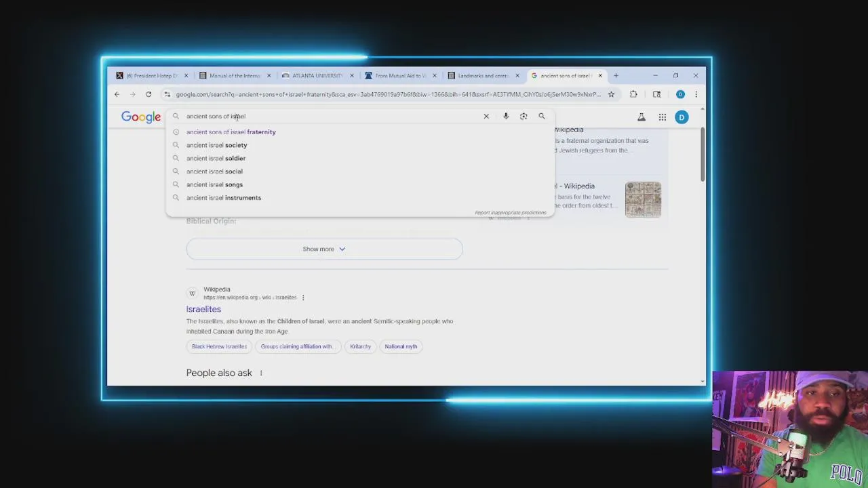Open the site information icon in address bar
Image resolution: width=868 pixels, height=488 pixels.
(x=167, y=94)
